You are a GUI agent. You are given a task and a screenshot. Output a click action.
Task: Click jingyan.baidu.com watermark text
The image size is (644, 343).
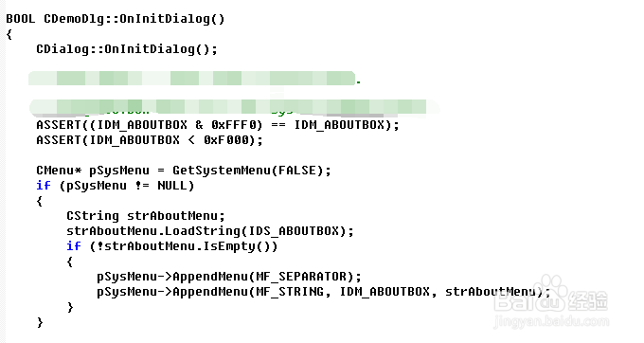[551, 321]
